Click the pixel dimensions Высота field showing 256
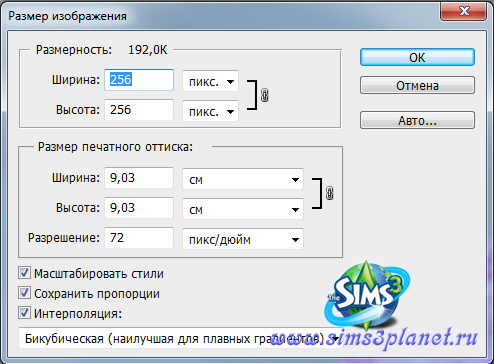This screenshot has height=364, width=494. tap(139, 110)
